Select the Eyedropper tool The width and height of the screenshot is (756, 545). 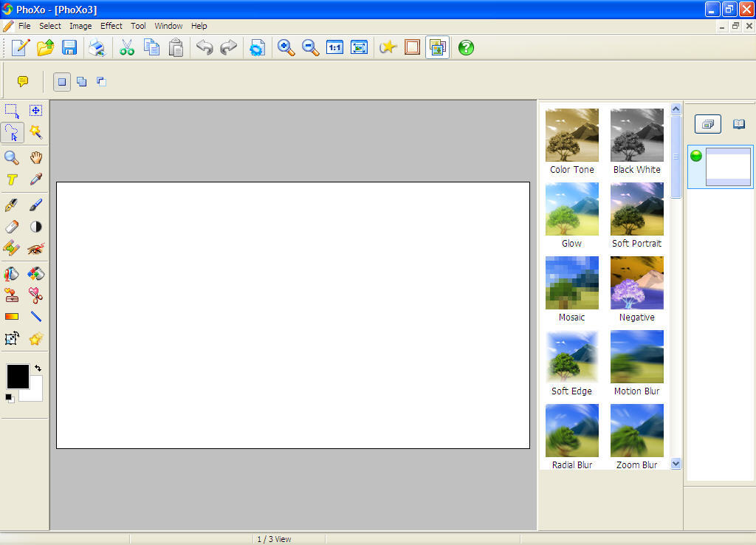pyautogui.click(x=35, y=179)
